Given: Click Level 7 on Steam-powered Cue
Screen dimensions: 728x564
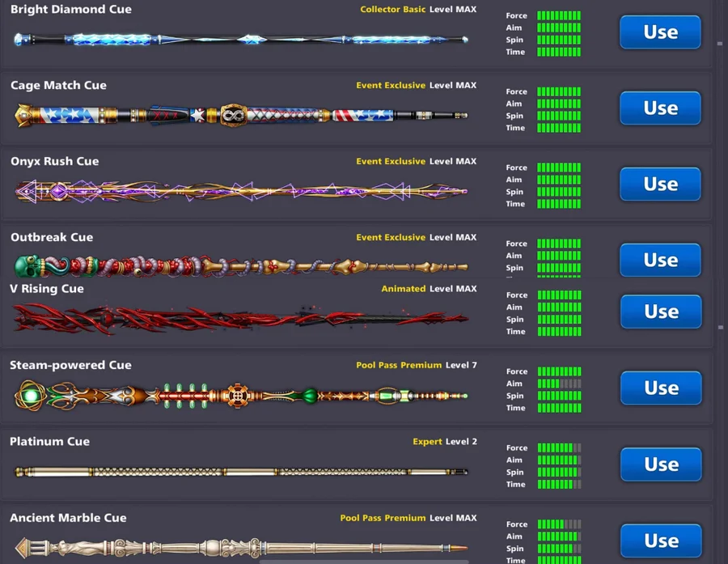Looking at the screenshot, I should click(461, 365).
